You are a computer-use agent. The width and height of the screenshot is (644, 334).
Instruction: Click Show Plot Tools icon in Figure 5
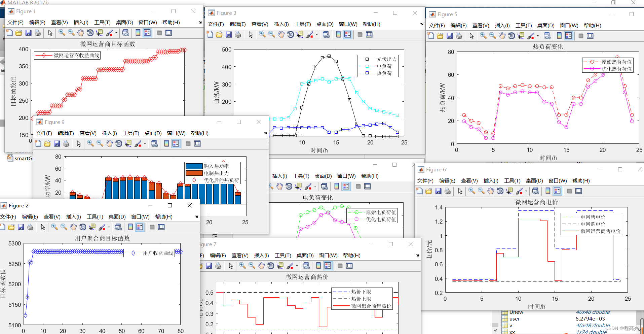[590, 36]
